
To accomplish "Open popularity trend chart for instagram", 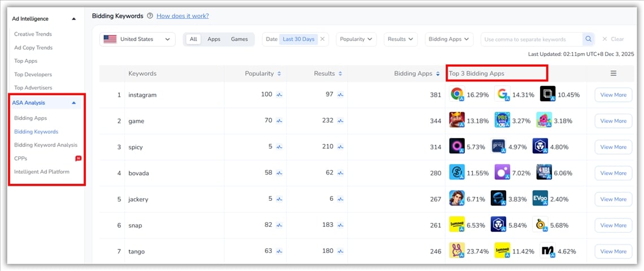I will [x=279, y=95].
